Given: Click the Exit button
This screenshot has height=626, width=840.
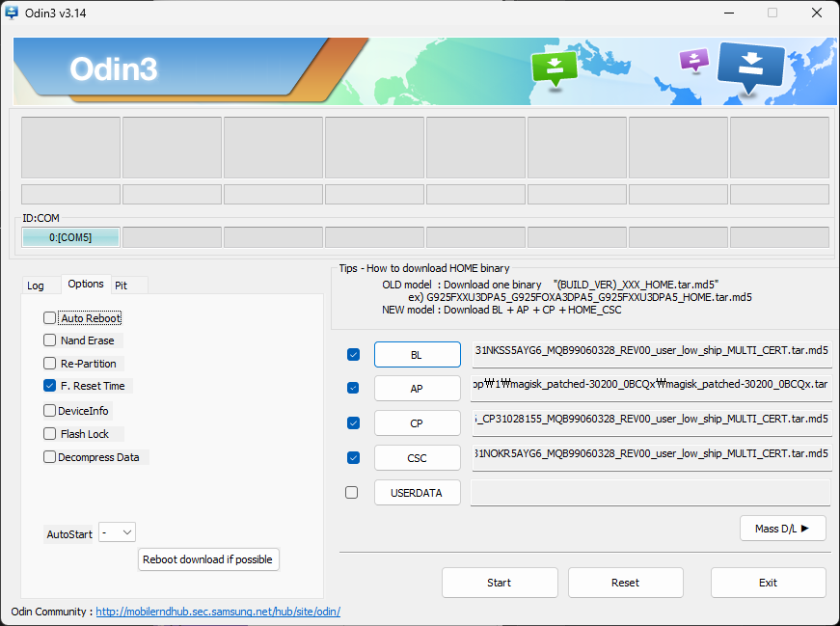Looking at the screenshot, I should (x=769, y=583).
